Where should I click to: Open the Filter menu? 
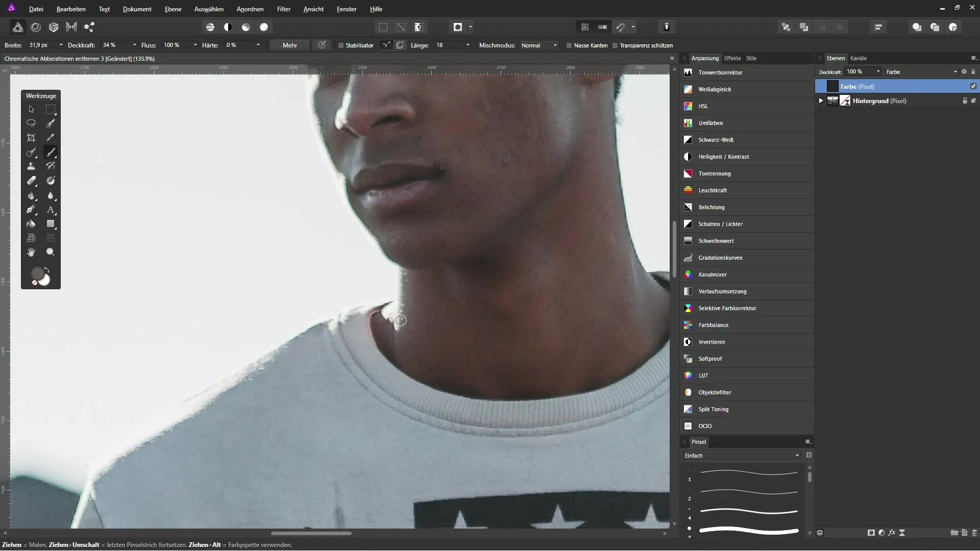click(284, 9)
